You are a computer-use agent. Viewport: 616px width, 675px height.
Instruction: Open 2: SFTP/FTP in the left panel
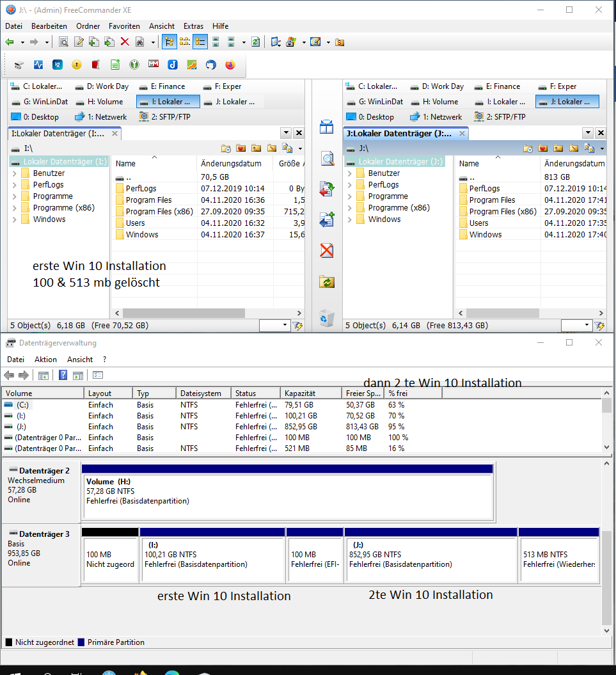point(165,116)
